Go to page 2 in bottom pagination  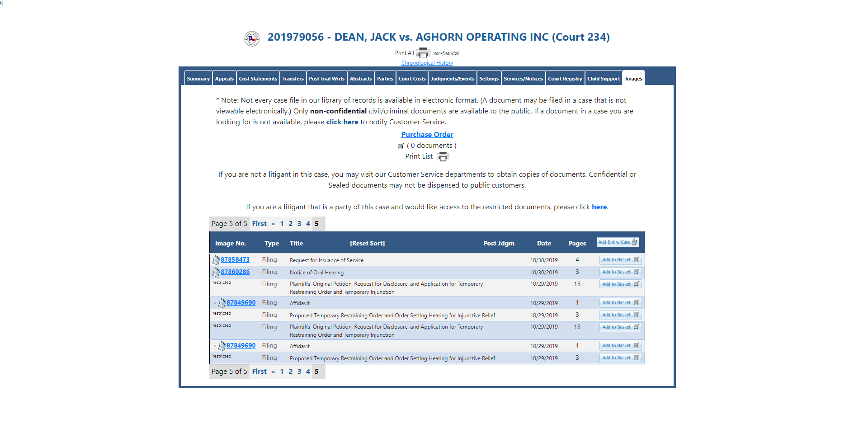coord(291,372)
